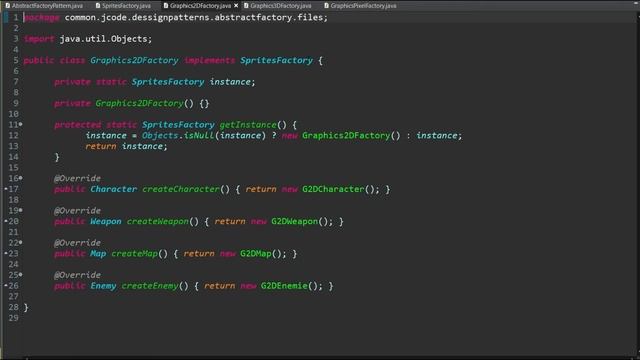Click 'java.util.Objects;' in the import line
Image resolution: width=640 pixels, height=360 pixels.
[x=106, y=39]
